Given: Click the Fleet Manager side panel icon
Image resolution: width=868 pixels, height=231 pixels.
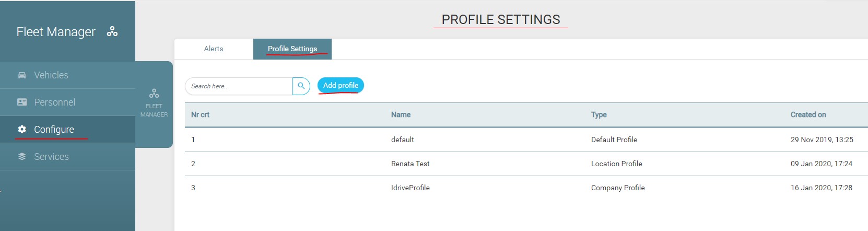Looking at the screenshot, I should pyautogui.click(x=154, y=94).
